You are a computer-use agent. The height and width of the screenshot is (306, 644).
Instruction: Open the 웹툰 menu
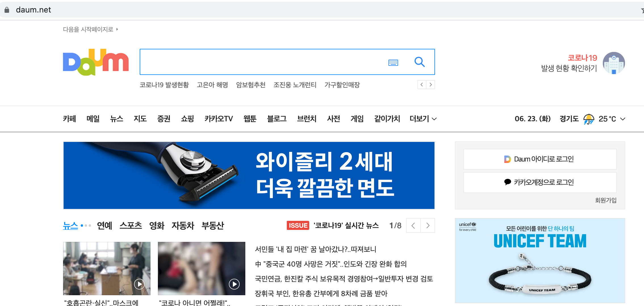250,119
